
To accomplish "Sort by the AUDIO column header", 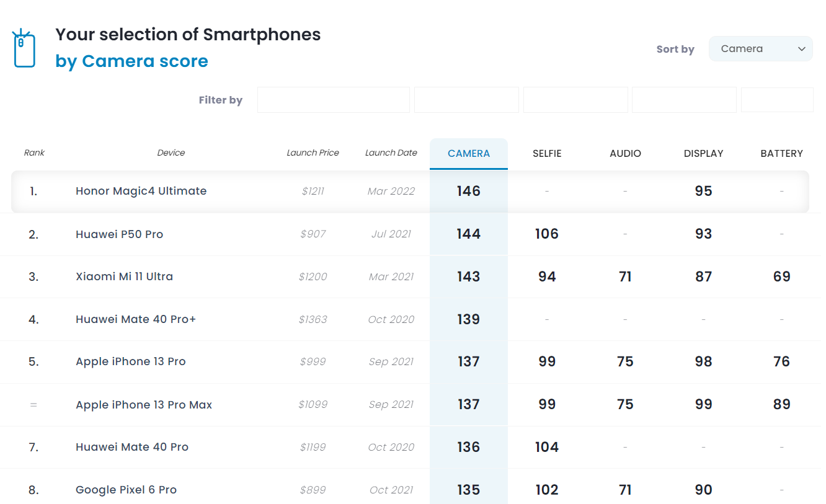I will tap(625, 154).
